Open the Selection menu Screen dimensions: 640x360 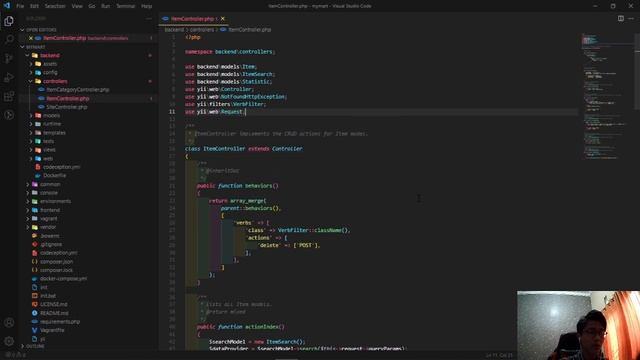tap(55, 6)
